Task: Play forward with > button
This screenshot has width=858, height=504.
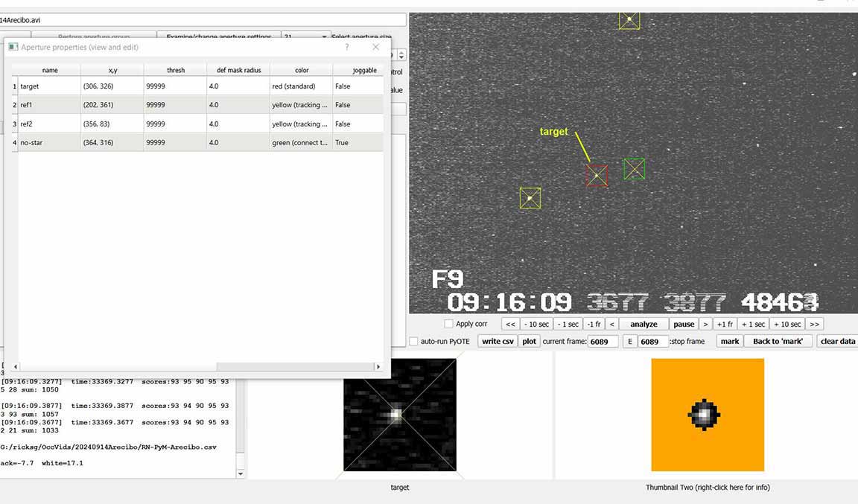Action: (x=705, y=324)
